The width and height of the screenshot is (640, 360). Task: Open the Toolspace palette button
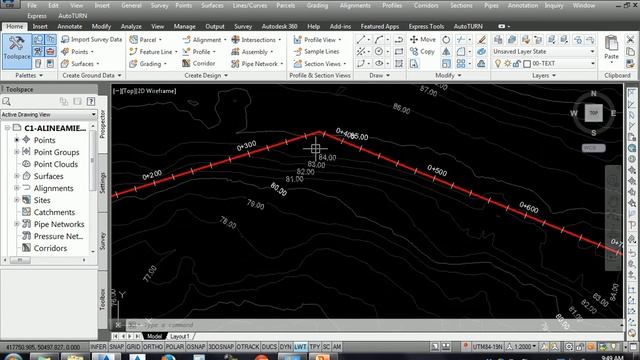[x=17, y=51]
